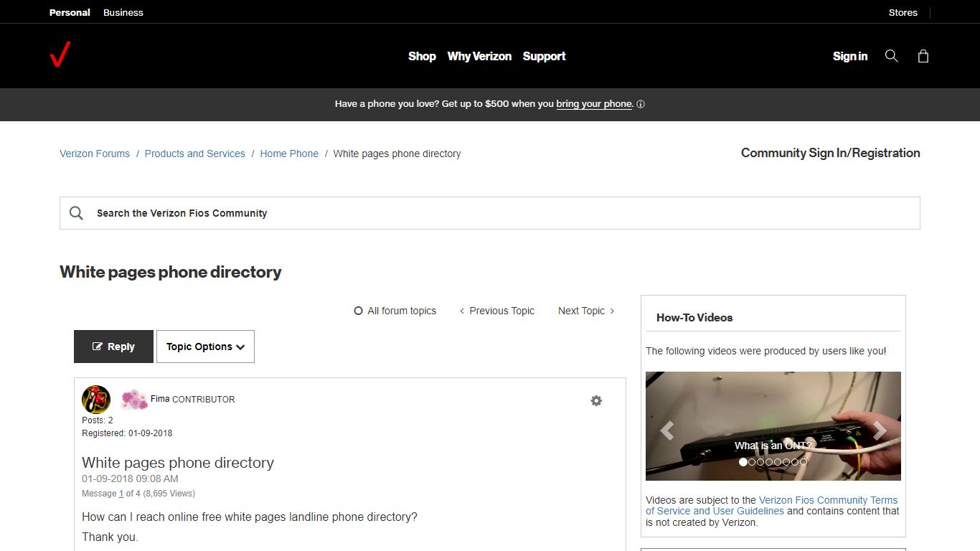This screenshot has height=551, width=980.
Task: Open the Why Verizon menu
Action: pyautogui.click(x=479, y=56)
